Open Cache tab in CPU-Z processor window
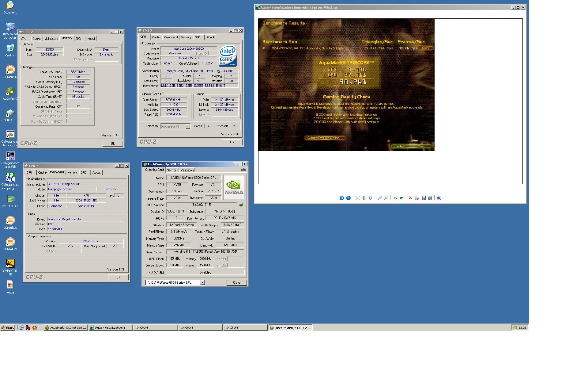This screenshot has width=588, height=368. click(x=156, y=37)
